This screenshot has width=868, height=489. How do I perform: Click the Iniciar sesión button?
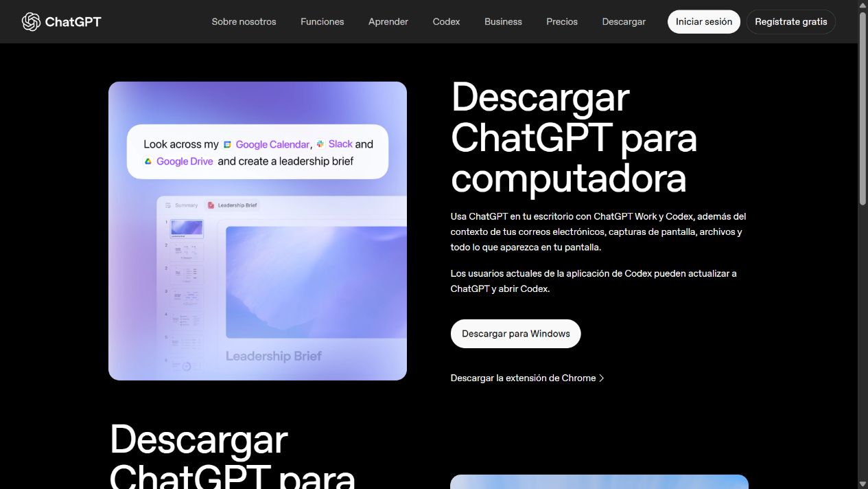(704, 22)
